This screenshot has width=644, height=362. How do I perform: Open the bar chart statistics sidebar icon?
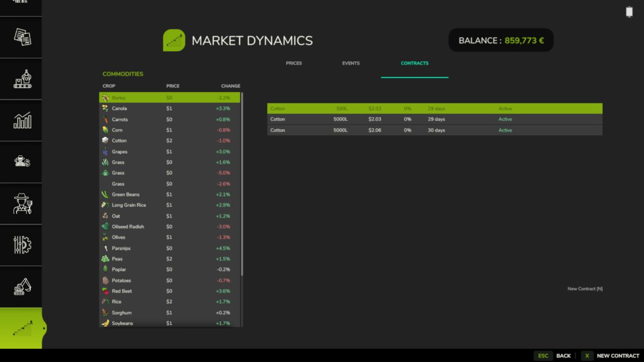[22, 121]
